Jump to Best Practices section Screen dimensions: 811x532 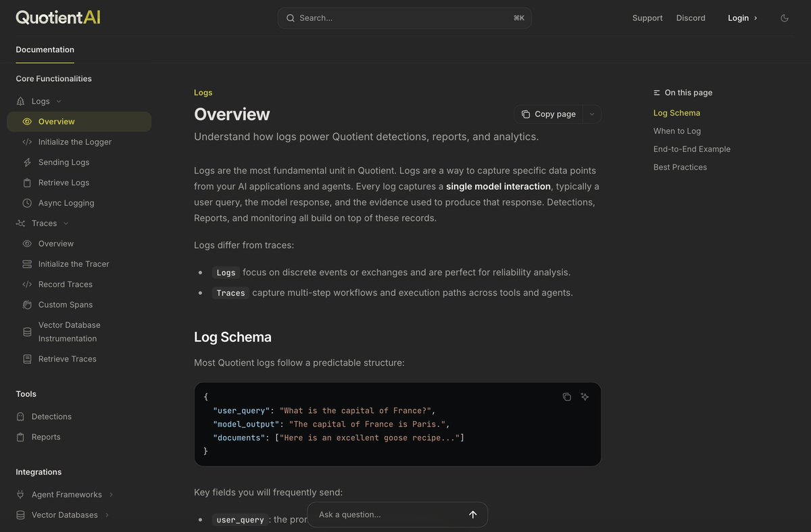point(680,167)
